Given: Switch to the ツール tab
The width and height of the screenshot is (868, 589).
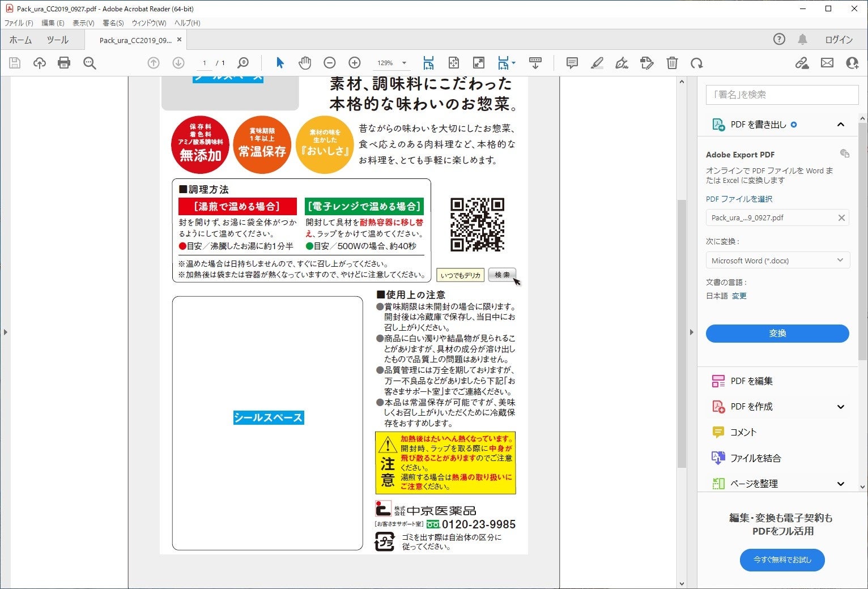Looking at the screenshot, I should [57, 40].
